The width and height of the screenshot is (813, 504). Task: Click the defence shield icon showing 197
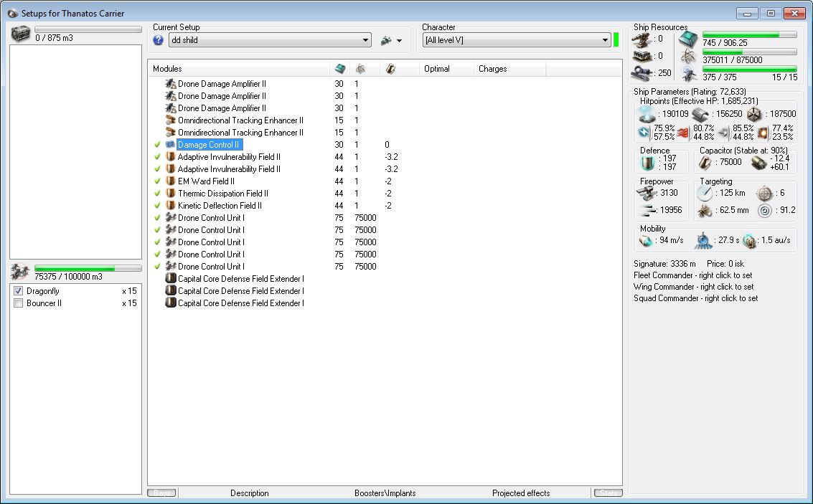coord(647,163)
